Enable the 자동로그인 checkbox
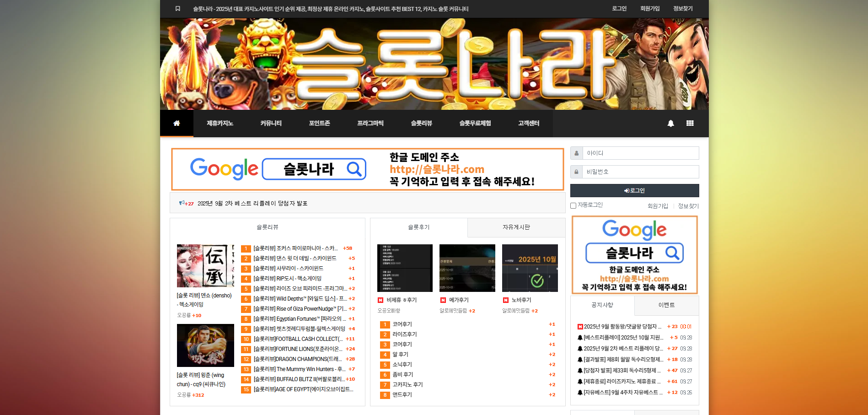The width and height of the screenshot is (868, 415). [x=573, y=205]
